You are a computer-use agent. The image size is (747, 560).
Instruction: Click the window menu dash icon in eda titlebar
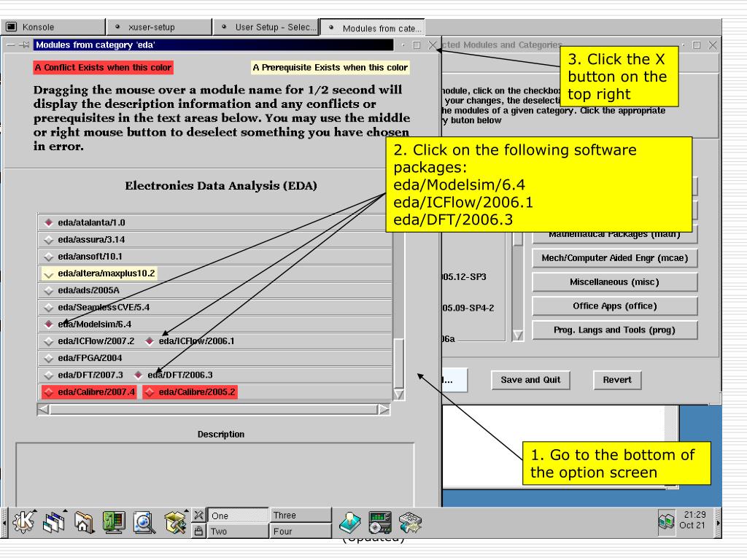click(10, 45)
